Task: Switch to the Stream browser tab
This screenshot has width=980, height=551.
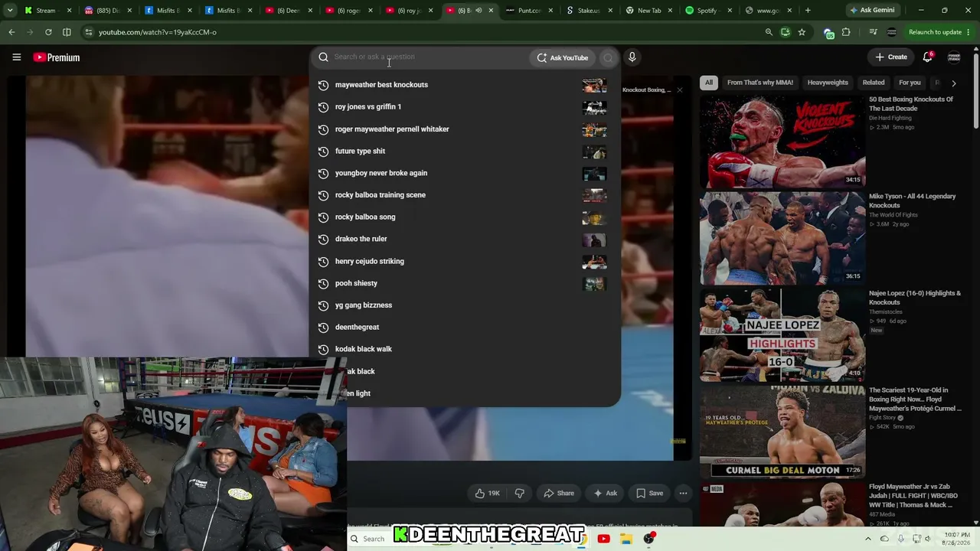Action: tap(46, 11)
